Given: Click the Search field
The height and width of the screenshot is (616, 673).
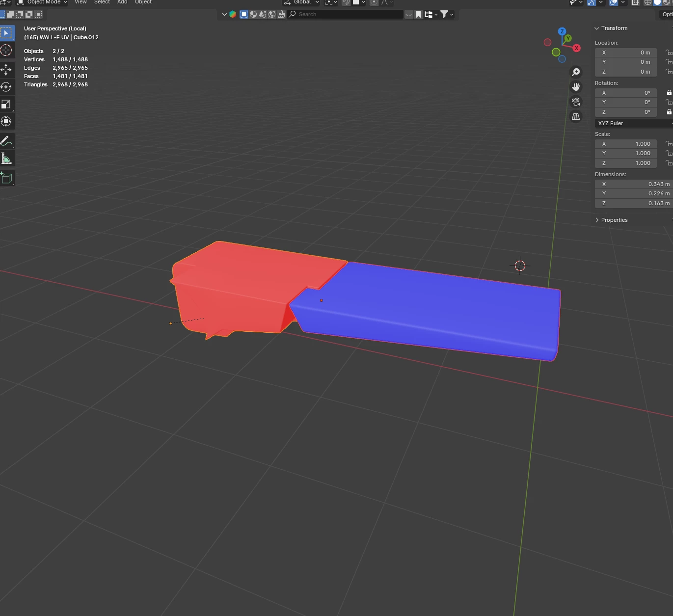Looking at the screenshot, I should tap(345, 14).
